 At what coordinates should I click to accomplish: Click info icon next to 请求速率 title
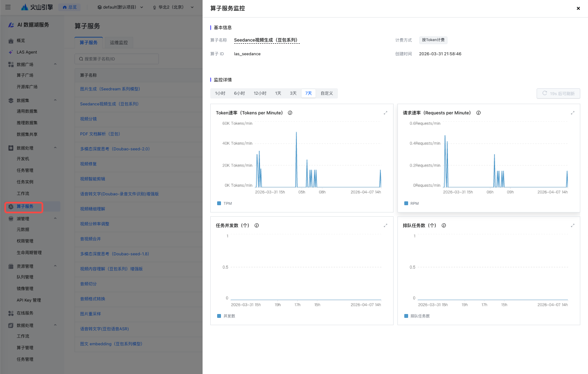[478, 113]
